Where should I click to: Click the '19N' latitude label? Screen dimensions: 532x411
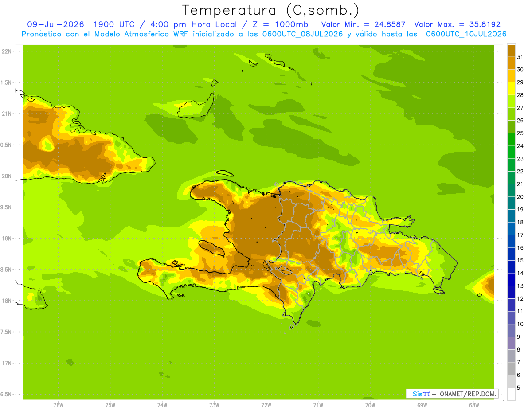[7, 239]
